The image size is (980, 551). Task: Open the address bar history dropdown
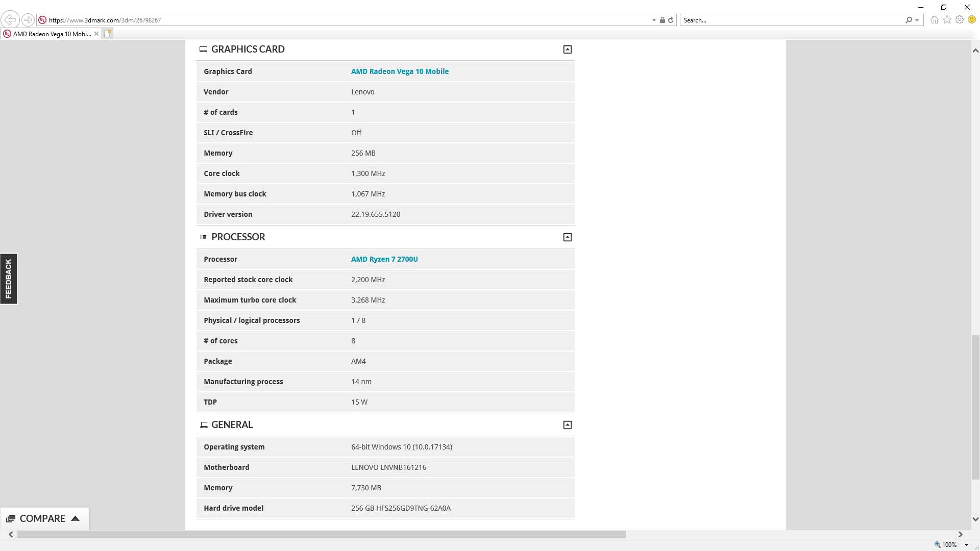[654, 20]
